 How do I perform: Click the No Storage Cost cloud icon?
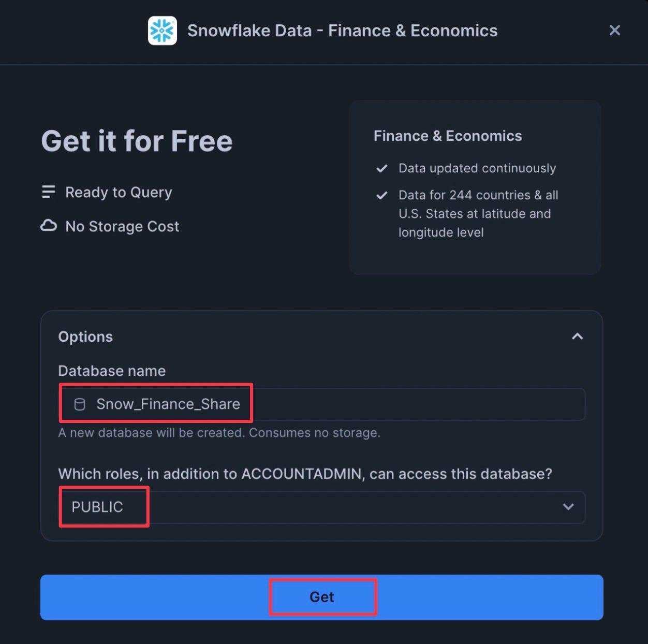pyautogui.click(x=49, y=226)
